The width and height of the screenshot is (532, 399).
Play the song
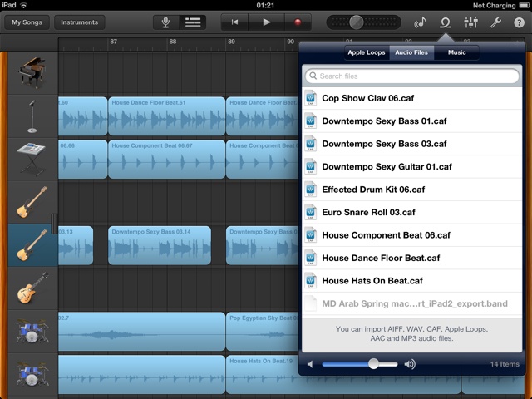pyautogui.click(x=267, y=22)
